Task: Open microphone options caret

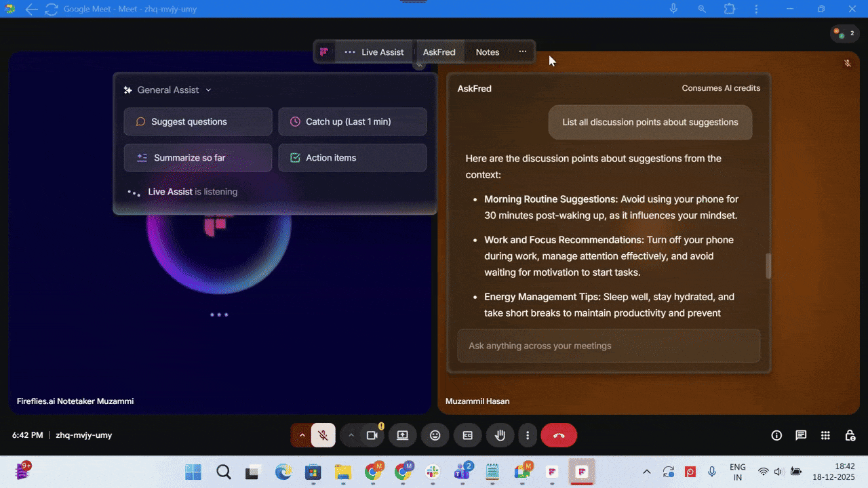Action: click(302, 435)
